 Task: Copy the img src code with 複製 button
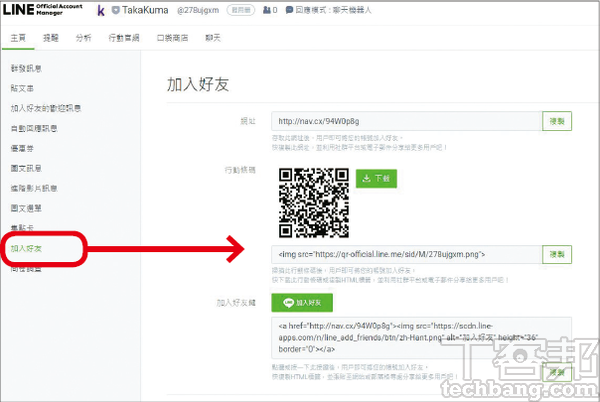(x=557, y=254)
